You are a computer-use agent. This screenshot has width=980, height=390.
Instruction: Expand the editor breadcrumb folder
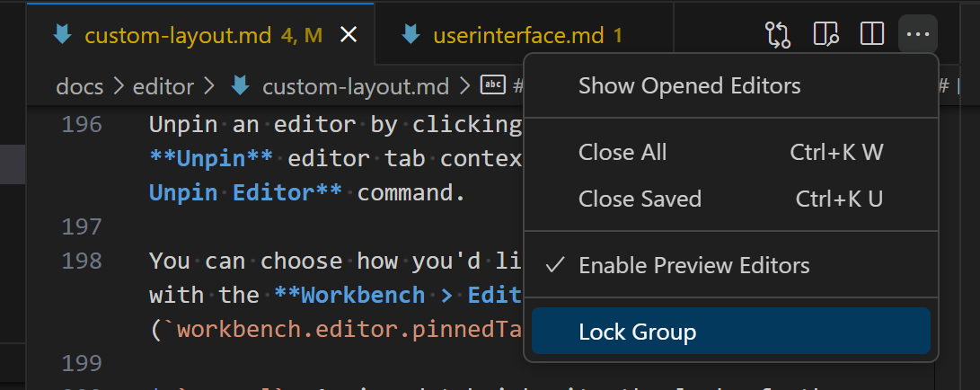[163, 86]
